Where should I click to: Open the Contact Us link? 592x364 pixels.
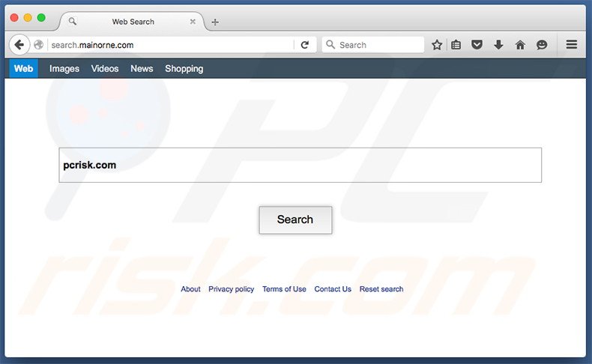click(x=333, y=289)
